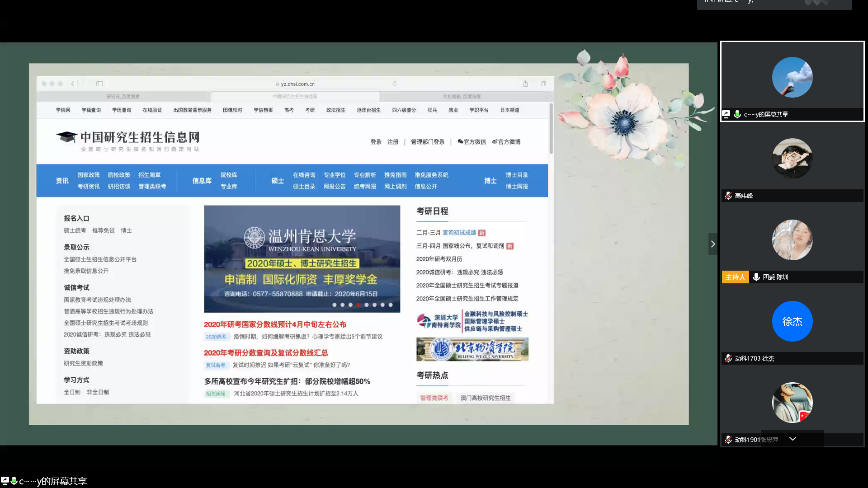Expand more participants with down chevron

click(x=793, y=439)
